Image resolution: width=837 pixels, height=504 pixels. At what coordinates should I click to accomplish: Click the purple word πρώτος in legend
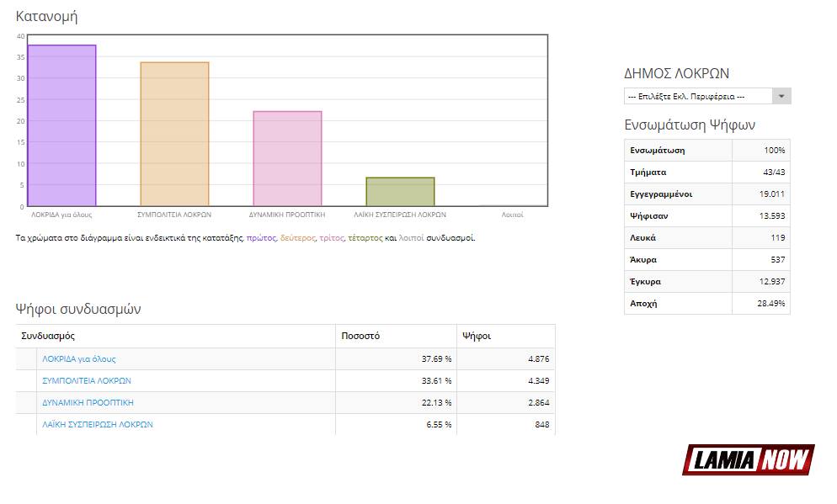point(261,238)
